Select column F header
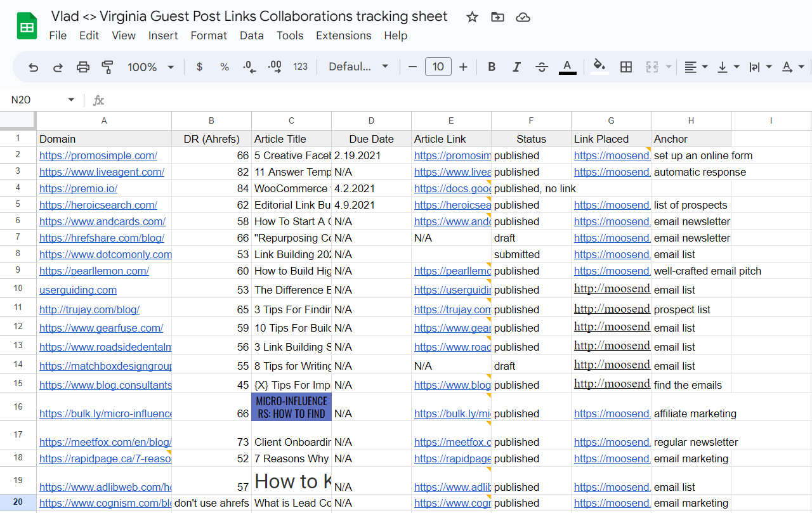Viewport: 812px width, 513px height. [531, 120]
